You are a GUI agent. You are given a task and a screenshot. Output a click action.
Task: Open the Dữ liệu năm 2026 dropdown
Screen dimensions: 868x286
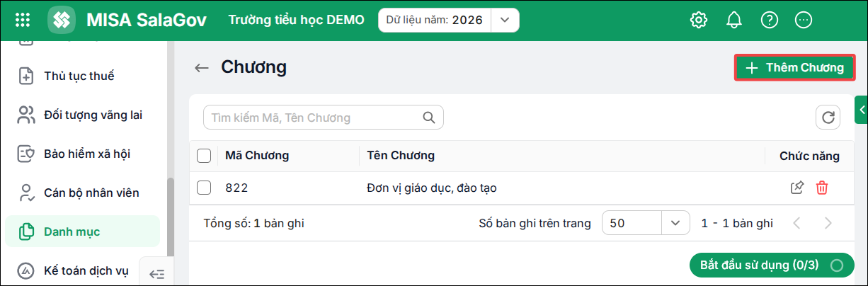(x=505, y=20)
